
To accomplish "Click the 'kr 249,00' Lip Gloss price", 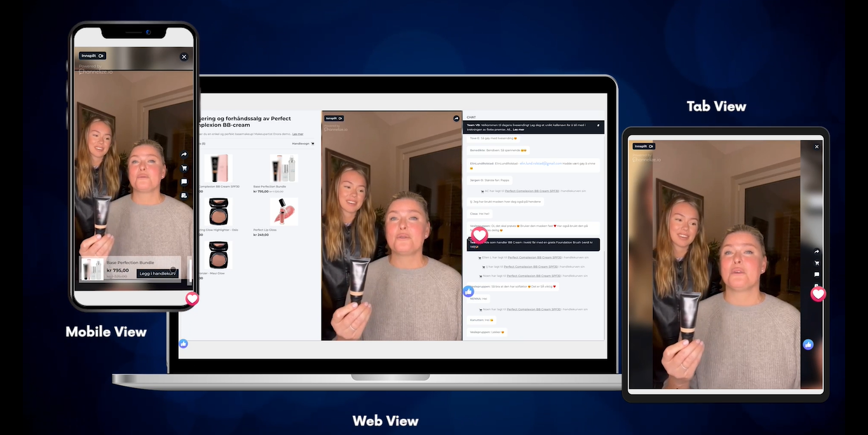I will 261,235.
